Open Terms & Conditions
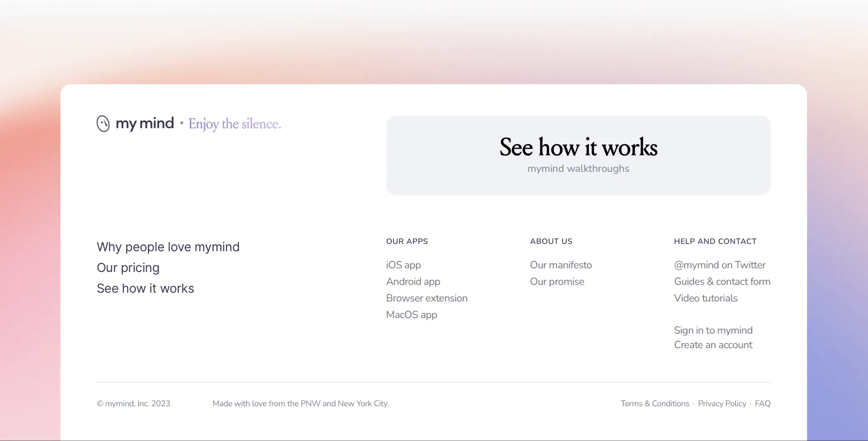This screenshot has height=441, width=868. click(654, 403)
